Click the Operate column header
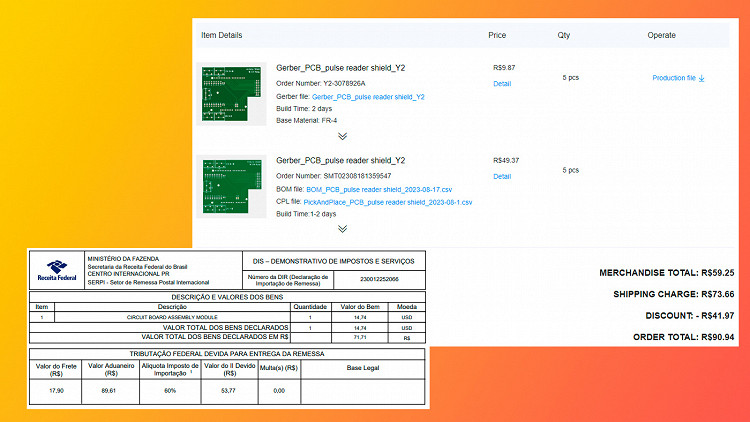This screenshot has width=750, height=422. (x=662, y=35)
